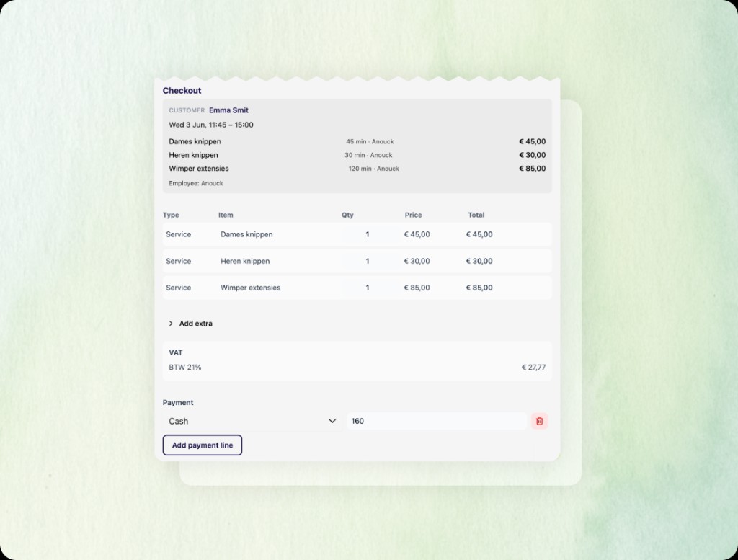Click the Total column header
The height and width of the screenshot is (560, 738).
tap(476, 215)
